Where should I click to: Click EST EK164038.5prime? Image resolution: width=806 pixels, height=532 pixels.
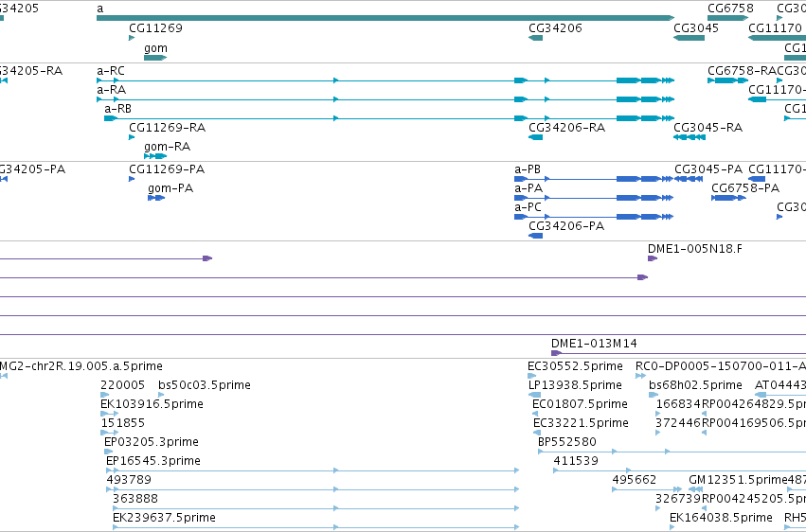[672, 527]
